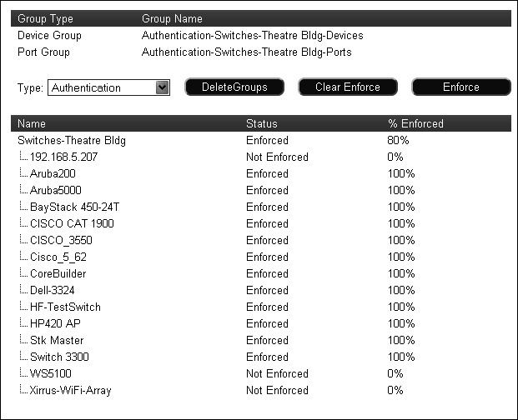Image resolution: width=518 pixels, height=420 pixels.
Task: Click the Name column header
Action: click(32, 123)
